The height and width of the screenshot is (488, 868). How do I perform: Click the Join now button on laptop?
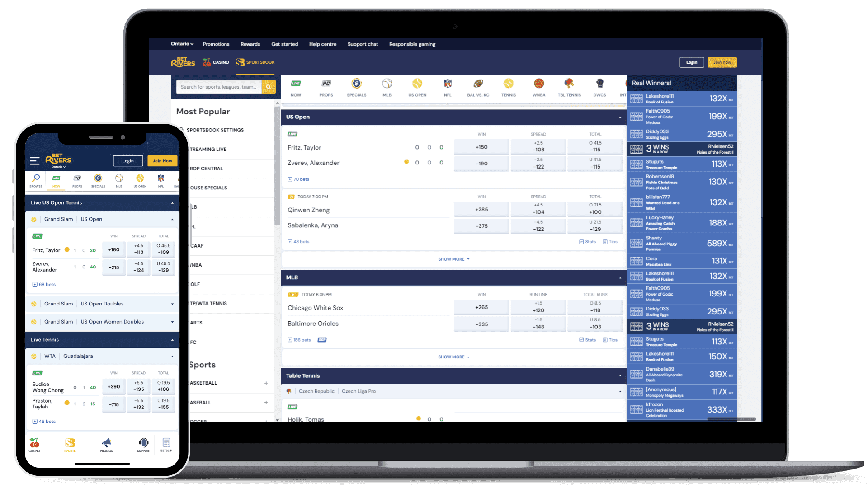(x=722, y=62)
